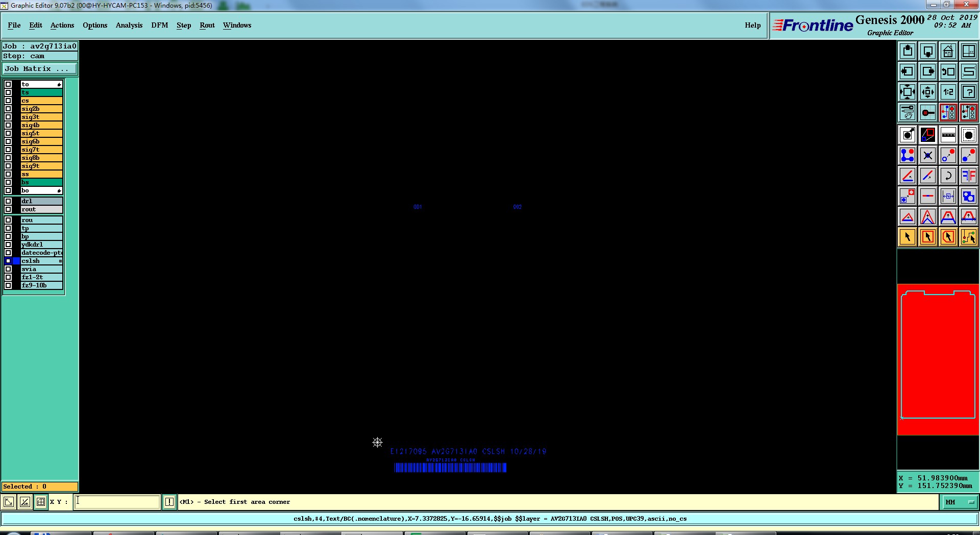Select the ts layer name
The image size is (980, 535).
tap(41, 92)
